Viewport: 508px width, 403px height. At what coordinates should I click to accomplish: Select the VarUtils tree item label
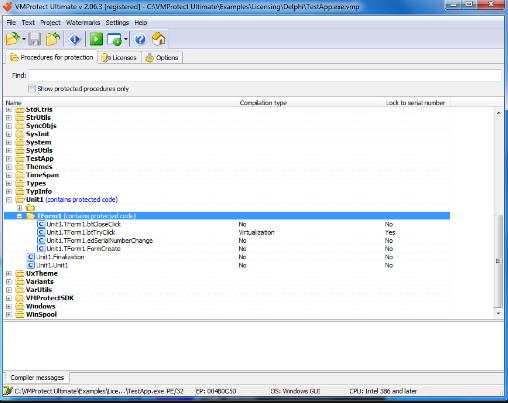tap(39, 290)
